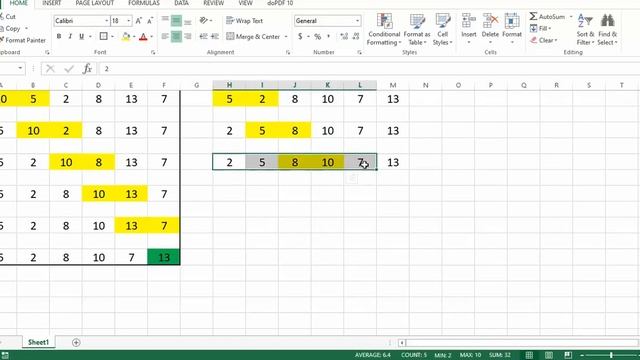Open Find & Select menu

click(x=607, y=29)
